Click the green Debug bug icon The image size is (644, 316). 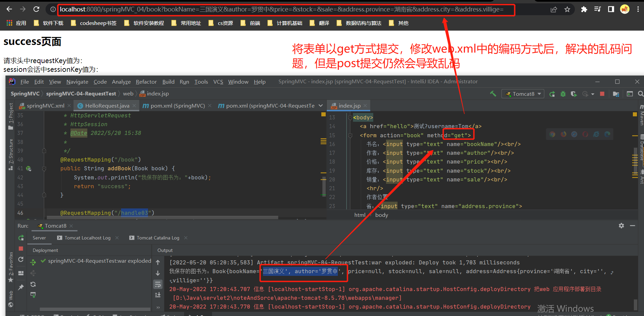pyautogui.click(x=563, y=94)
